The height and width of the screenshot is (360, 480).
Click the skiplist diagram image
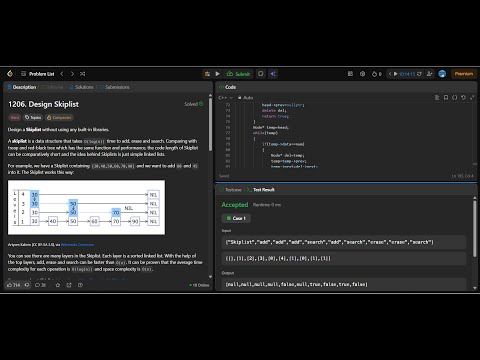[x=86, y=207]
